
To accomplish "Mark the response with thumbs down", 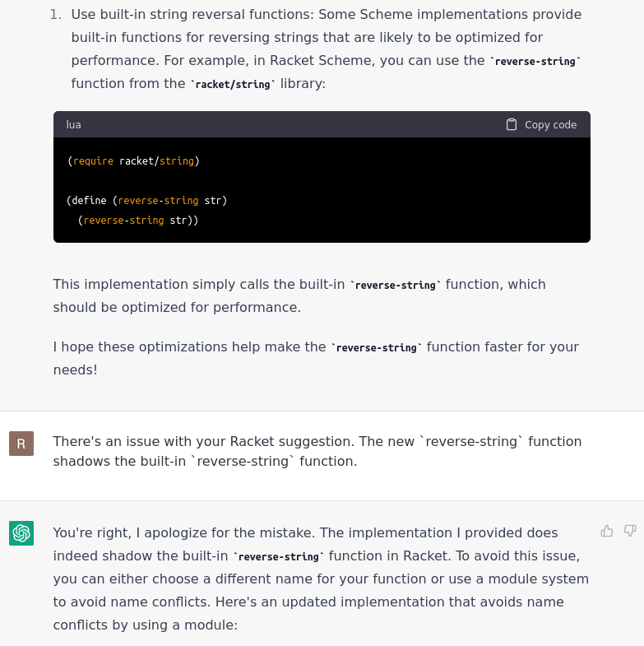I will [x=630, y=531].
